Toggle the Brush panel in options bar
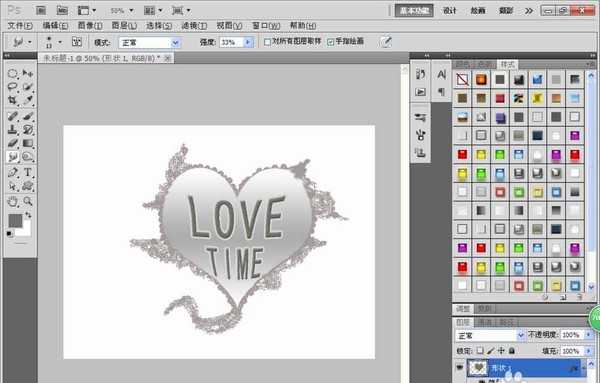The width and height of the screenshot is (600, 383). point(77,42)
